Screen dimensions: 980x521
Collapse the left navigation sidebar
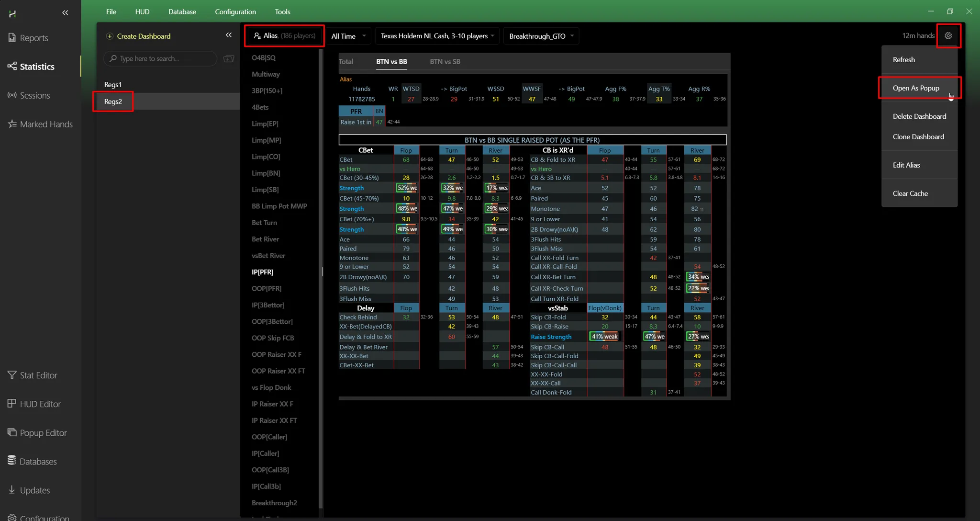[65, 12]
